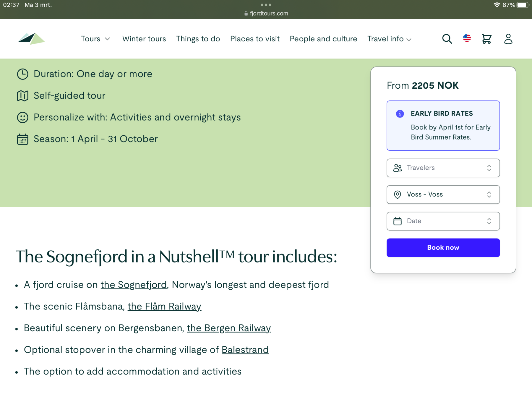Screen dimensions: 532x399
Task: Tap the browser three-dot multitasking indicator
Action: (266, 5)
